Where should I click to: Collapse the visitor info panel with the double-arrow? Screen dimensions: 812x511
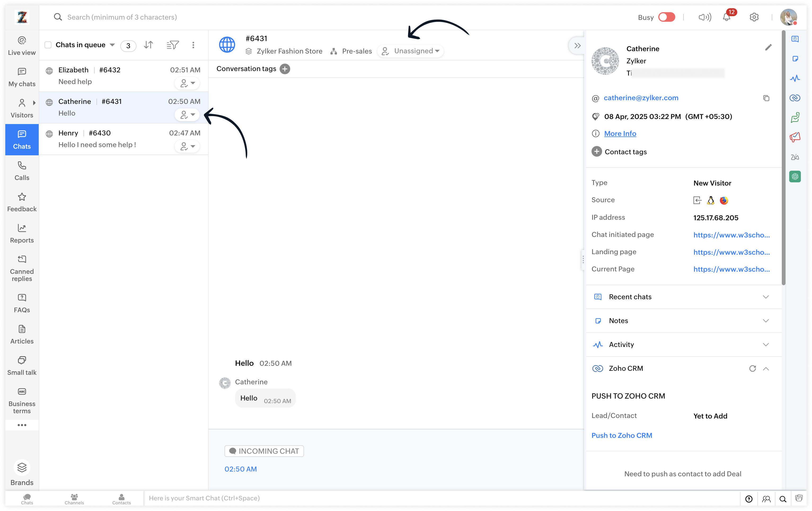pyautogui.click(x=577, y=46)
